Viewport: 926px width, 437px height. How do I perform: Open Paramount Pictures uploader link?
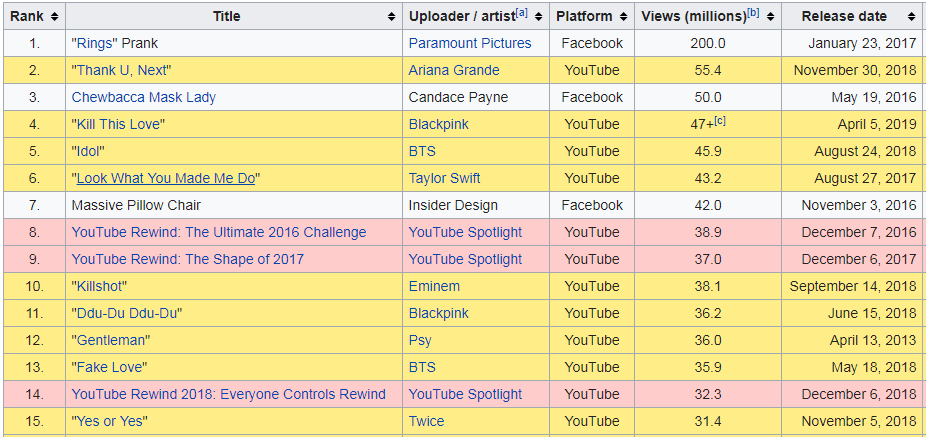[469, 43]
